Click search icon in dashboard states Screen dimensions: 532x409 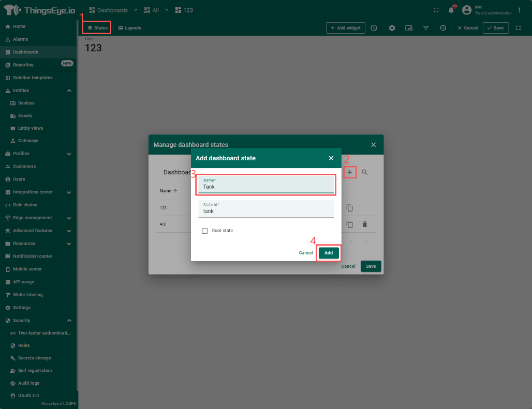(364, 172)
